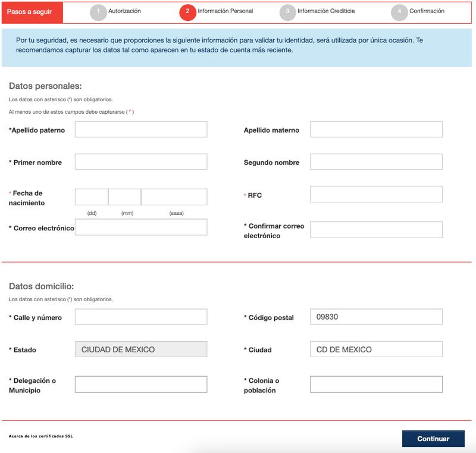Click the Código postal field showing 09830
Screen dimensions: 476x453
[x=376, y=317]
